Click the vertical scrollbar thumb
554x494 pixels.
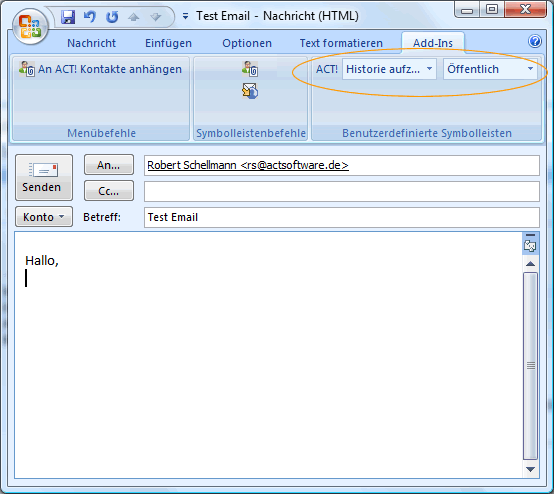531,366
